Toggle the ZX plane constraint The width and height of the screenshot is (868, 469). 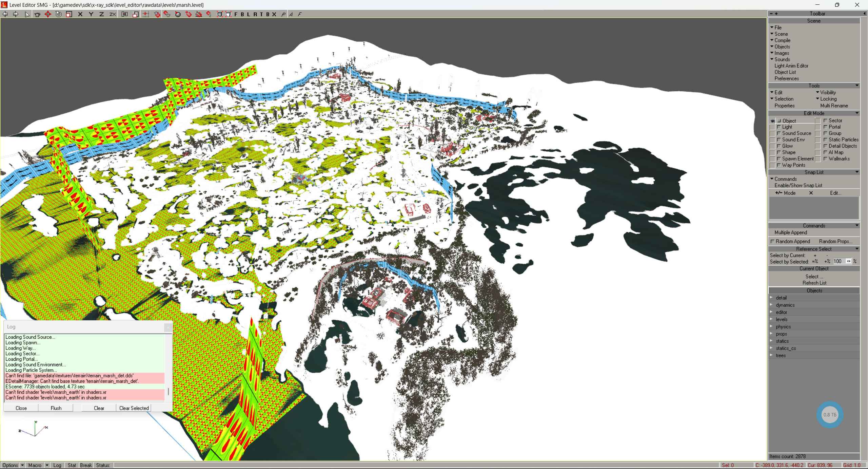tap(113, 14)
